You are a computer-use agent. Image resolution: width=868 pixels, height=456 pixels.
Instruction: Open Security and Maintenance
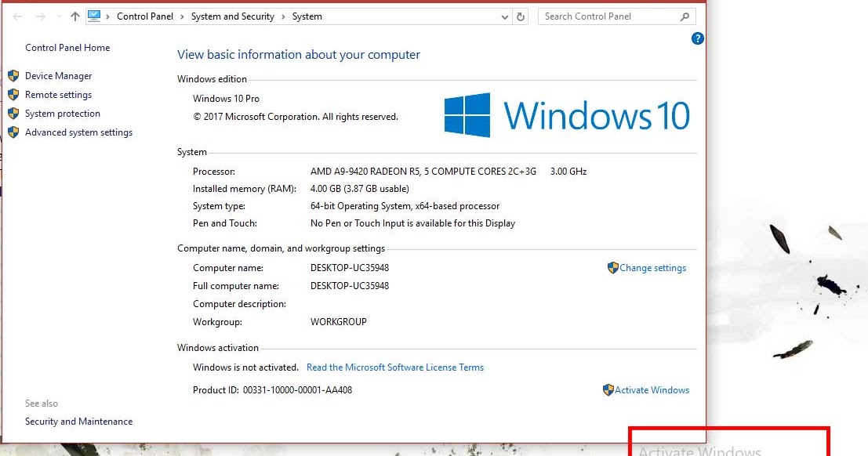tap(78, 422)
